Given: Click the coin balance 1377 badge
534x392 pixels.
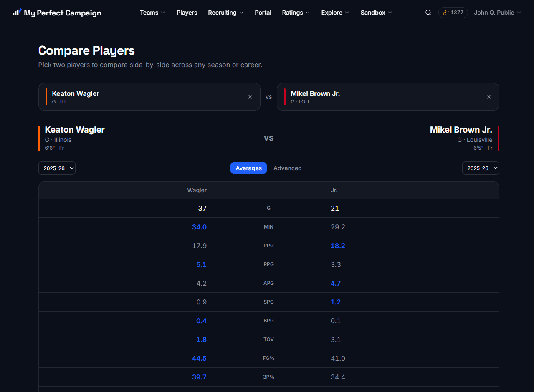Looking at the screenshot, I should click(453, 13).
